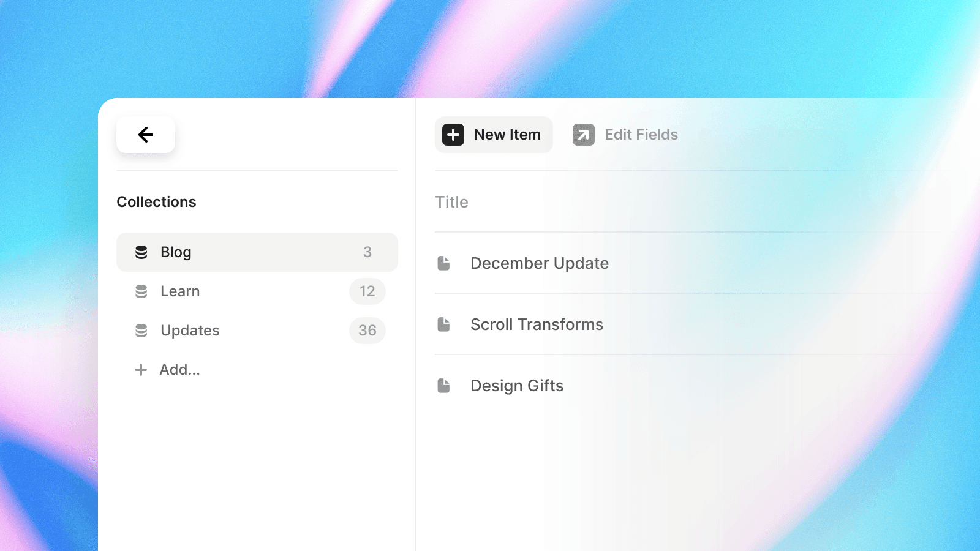Click the arrow icon beside Edit Fields
980x551 pixels.
[x=584, y=135]
